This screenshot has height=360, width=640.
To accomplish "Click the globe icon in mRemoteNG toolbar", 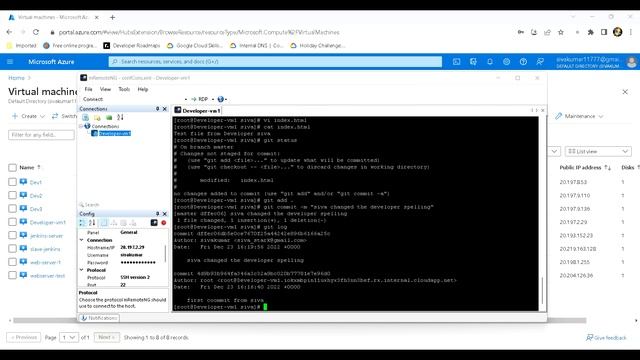I will point(221,99).
